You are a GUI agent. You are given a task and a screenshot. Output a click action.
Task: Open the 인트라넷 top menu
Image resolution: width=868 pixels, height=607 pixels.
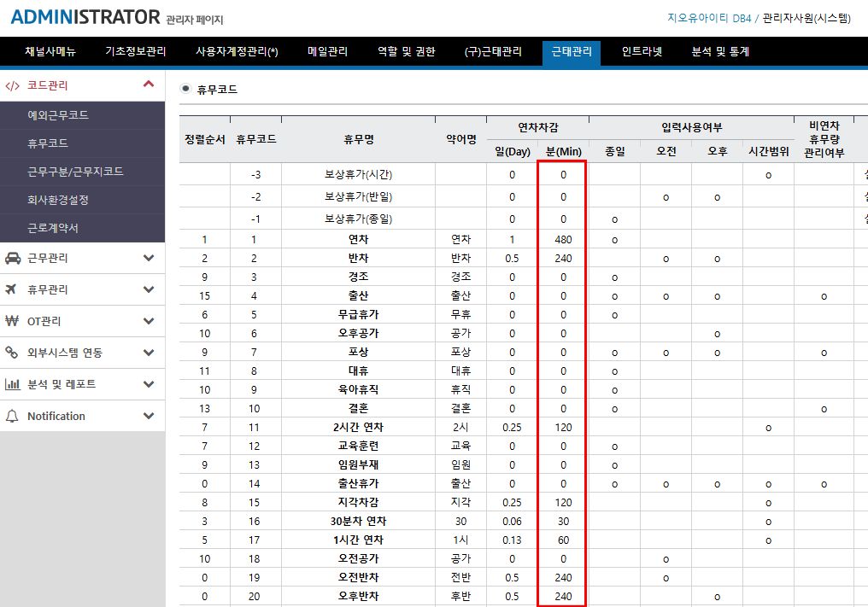point(642,51)
